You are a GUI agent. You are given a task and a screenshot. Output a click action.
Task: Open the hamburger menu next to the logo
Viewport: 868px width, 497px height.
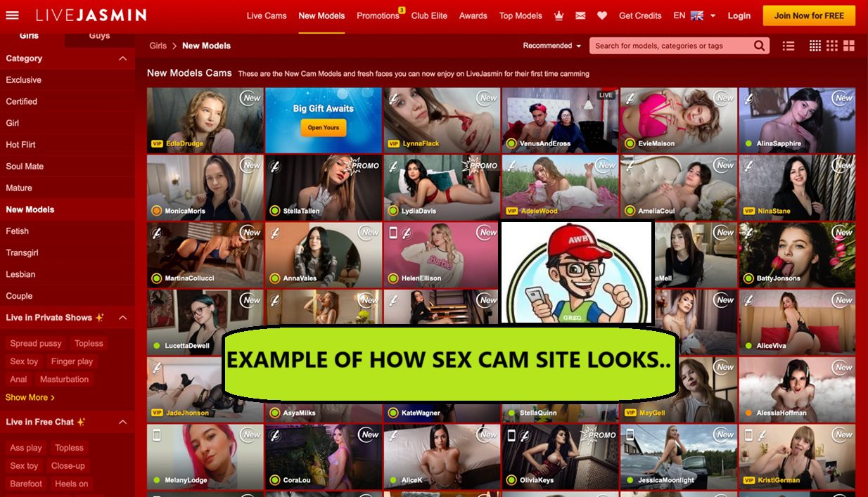pos(12,15)
